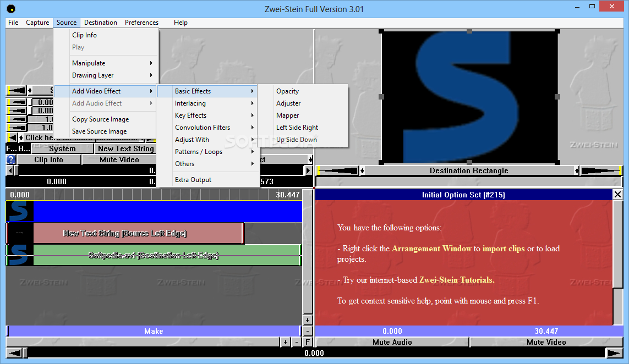Image resolution: width=629 pixels, height=364 pixels.
Task: Click the plus button above Make row's minus
Action: point(307,320)
